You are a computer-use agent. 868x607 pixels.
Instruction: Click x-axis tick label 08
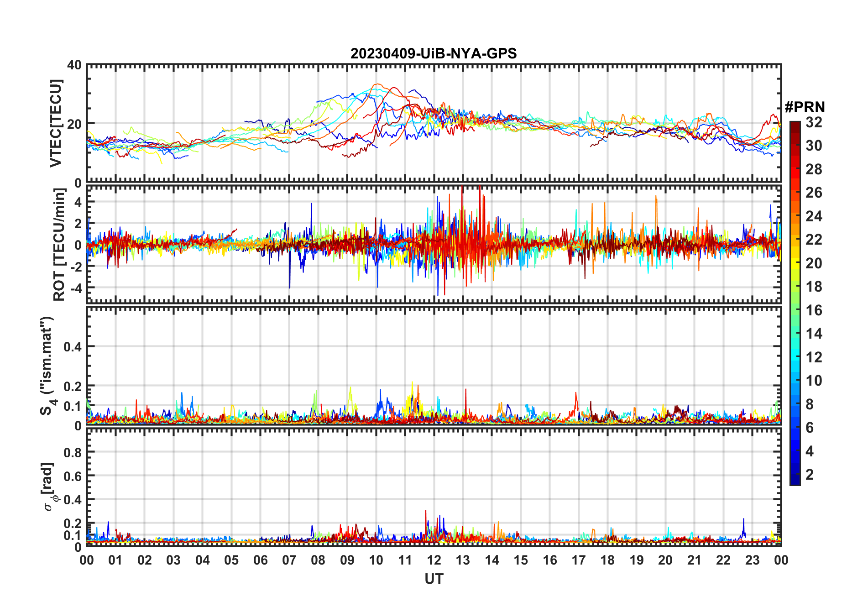(318, 560)
